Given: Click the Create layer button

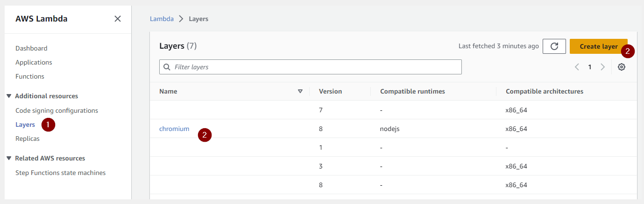Looking at the screenshot, I should point(598,46).
